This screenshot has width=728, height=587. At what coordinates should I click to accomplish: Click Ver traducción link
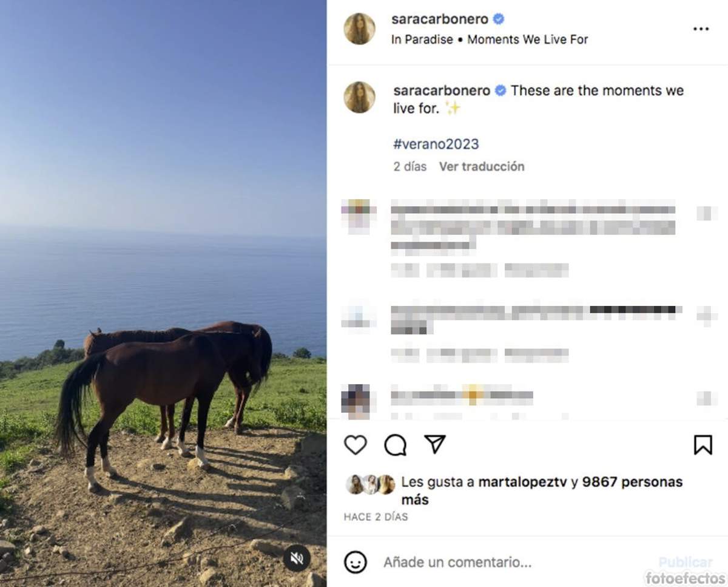click(x=481, y=166)
